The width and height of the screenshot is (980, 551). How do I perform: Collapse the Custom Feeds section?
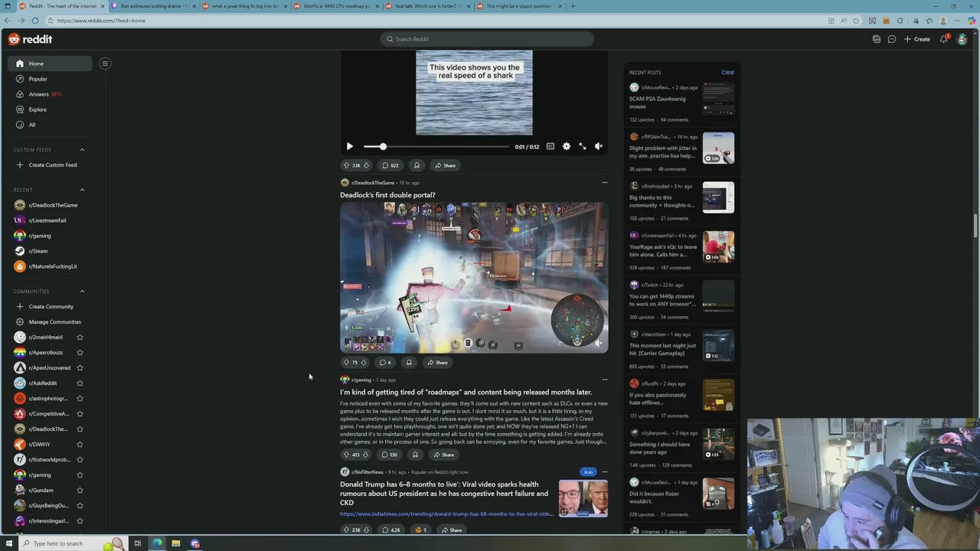click(x=82, y=150)
